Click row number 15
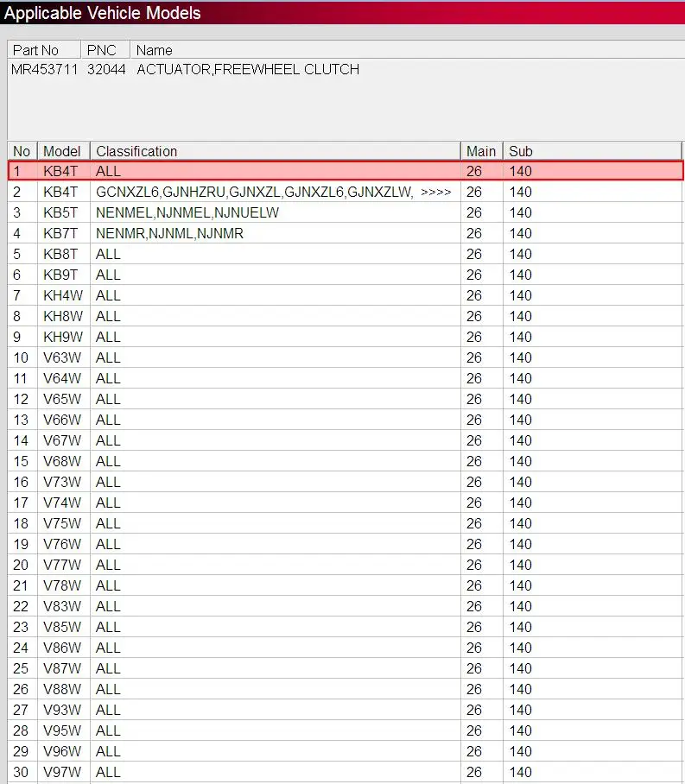Screen dimensions: 685x784 pyautogui.click(x=21, y=461)
